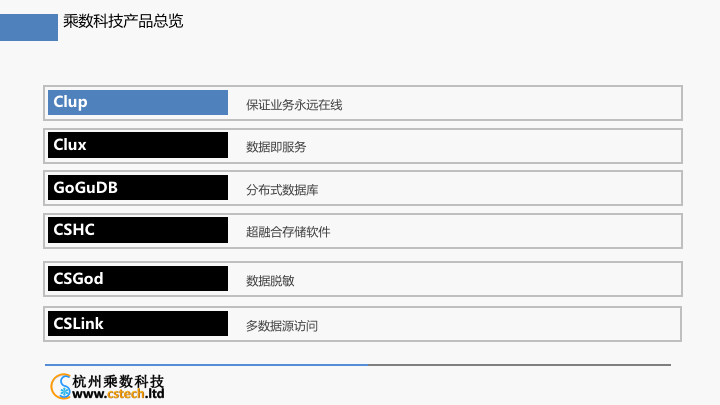Viewport: 720px width, 405px height.
Task: Click the circular company logo icon
Action: [61, 385]
